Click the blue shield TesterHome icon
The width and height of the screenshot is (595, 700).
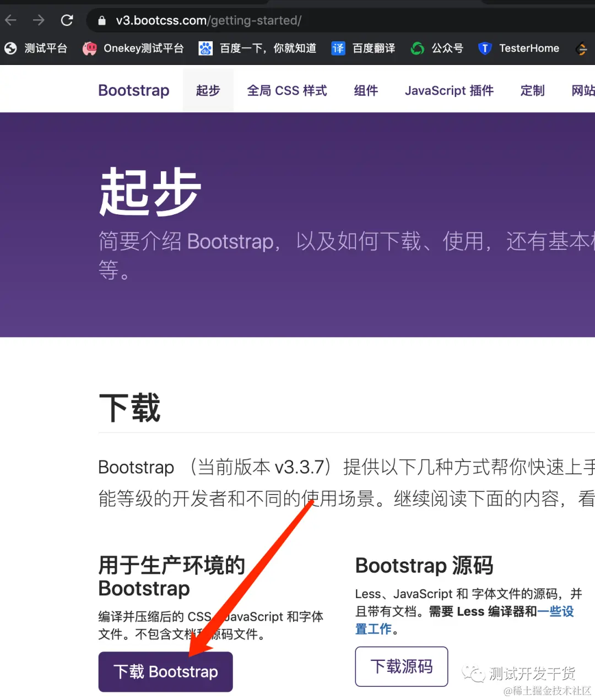click(x=485, y=48)
